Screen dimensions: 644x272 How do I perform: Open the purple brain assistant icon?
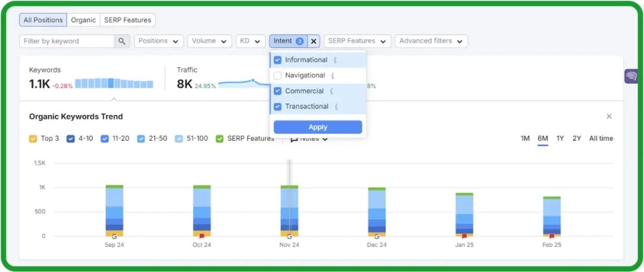pos(631,76)
